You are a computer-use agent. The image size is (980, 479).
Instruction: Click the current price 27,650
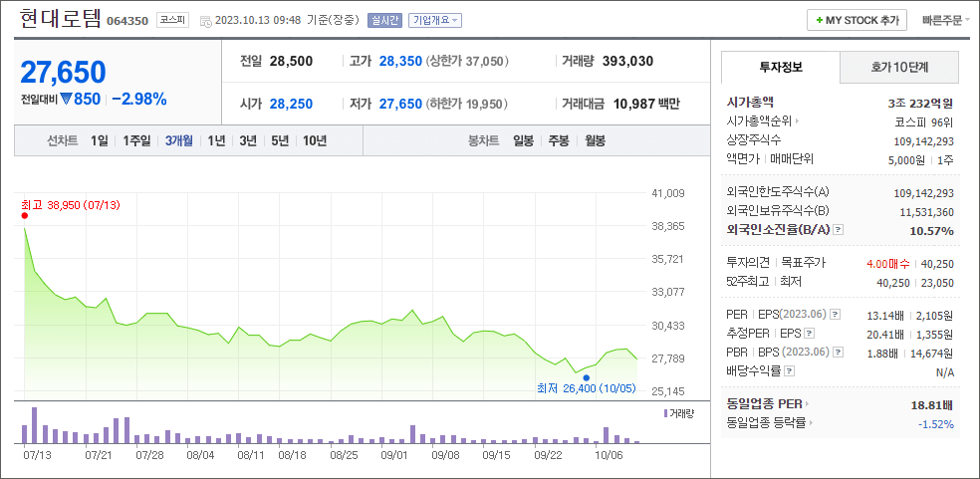[63, 73]
